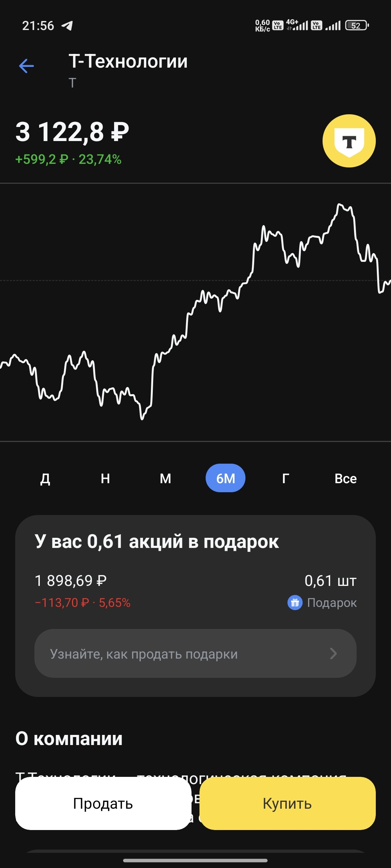This screenshot has width=391, height=868.
Task: Tap the yellow T-Bank logo icon
Action: click(x=349, y=141)
